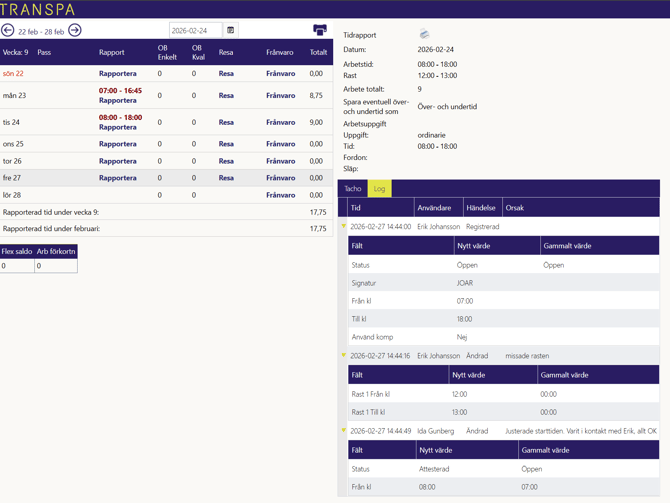Click Resa link for mån 23
This screenshot has width=670, height=503.
pyautogui.click(x=226, y=96)
